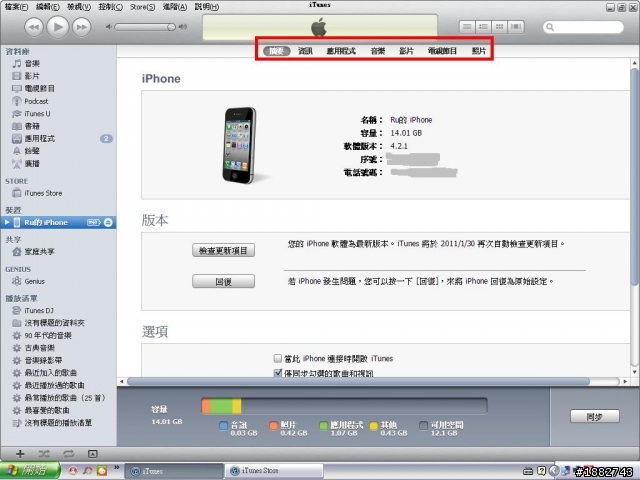This screenshot has width=640, height=480.
Task: Open the 檢視(V) menu
Action: click(79, 7)
